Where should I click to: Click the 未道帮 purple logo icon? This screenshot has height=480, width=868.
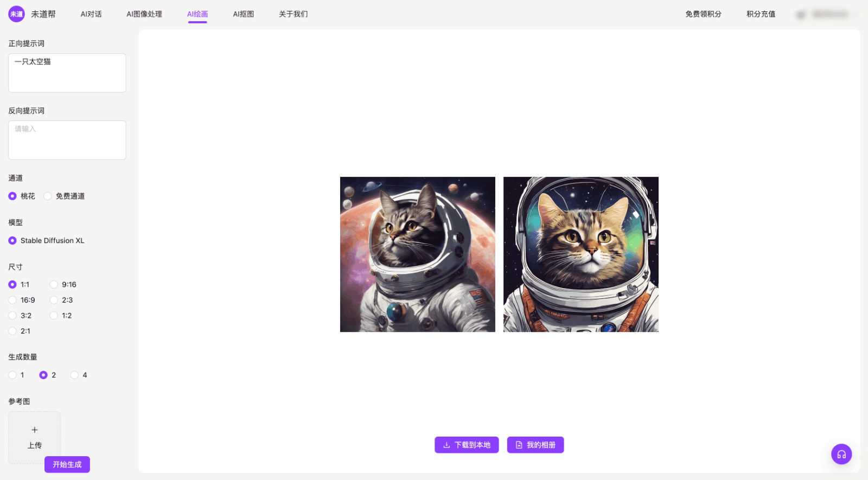(16, 14)
